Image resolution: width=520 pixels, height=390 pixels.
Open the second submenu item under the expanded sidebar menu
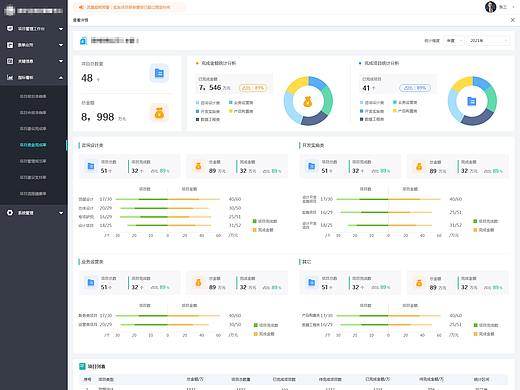click(x=33, y=113)
